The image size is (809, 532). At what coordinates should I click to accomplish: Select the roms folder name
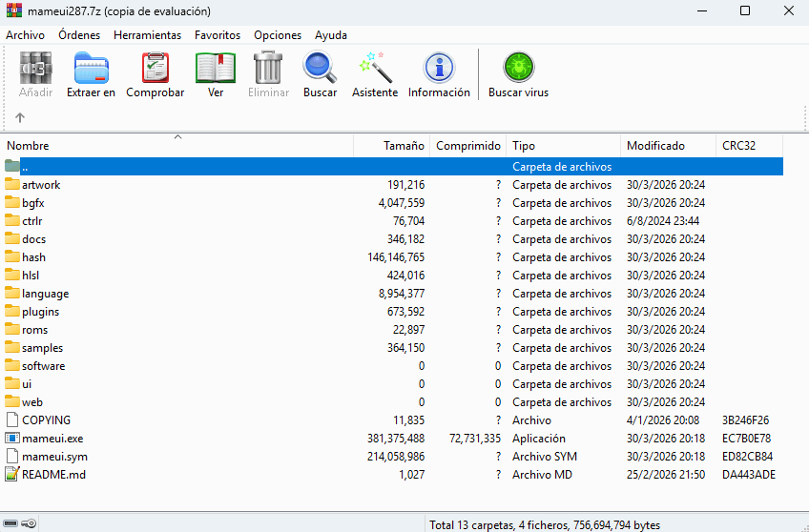pyautogui.click(x=34, y=330)
